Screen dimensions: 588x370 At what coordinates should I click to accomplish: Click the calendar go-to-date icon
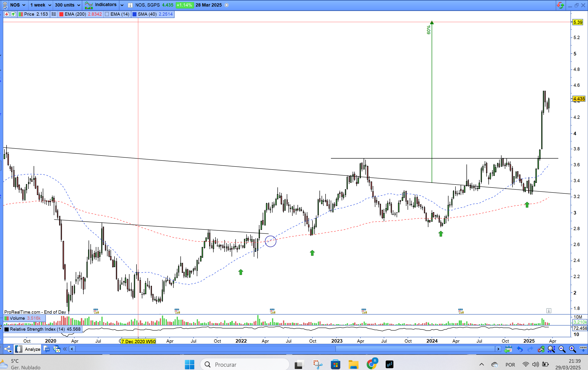pyautogui.click(x=508, y=349)
